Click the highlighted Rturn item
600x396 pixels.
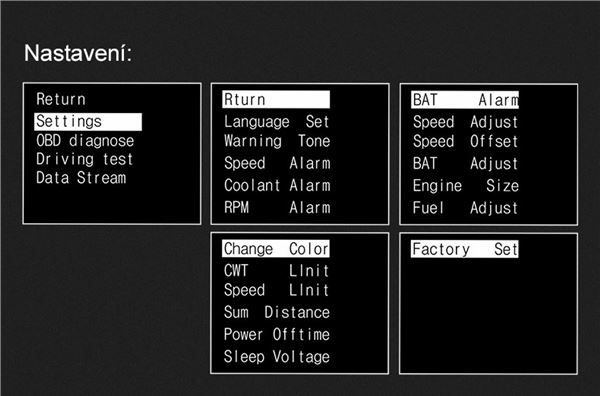click(x=276, y=99)
